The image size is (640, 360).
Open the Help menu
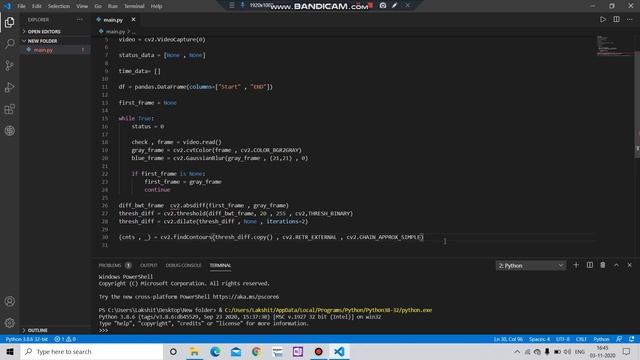coord(156,6)
